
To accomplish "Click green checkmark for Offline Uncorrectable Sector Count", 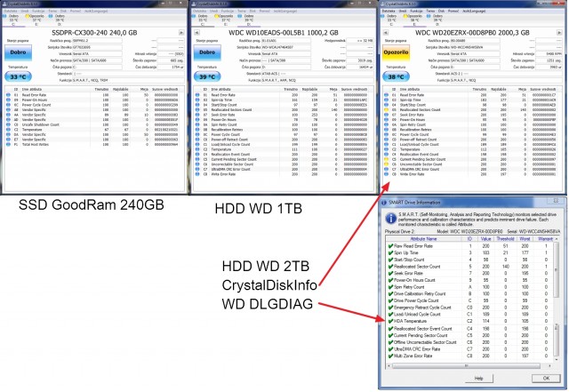I will (x=390, y=342).
